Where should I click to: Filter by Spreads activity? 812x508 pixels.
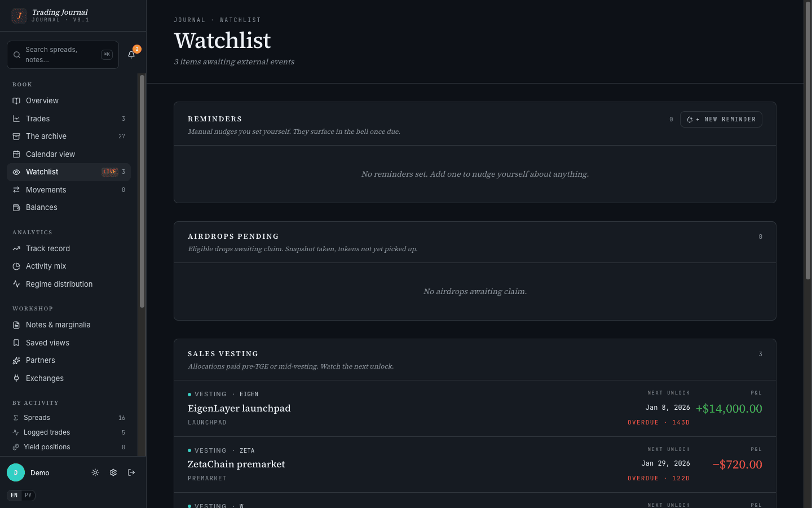coord(69,418)
